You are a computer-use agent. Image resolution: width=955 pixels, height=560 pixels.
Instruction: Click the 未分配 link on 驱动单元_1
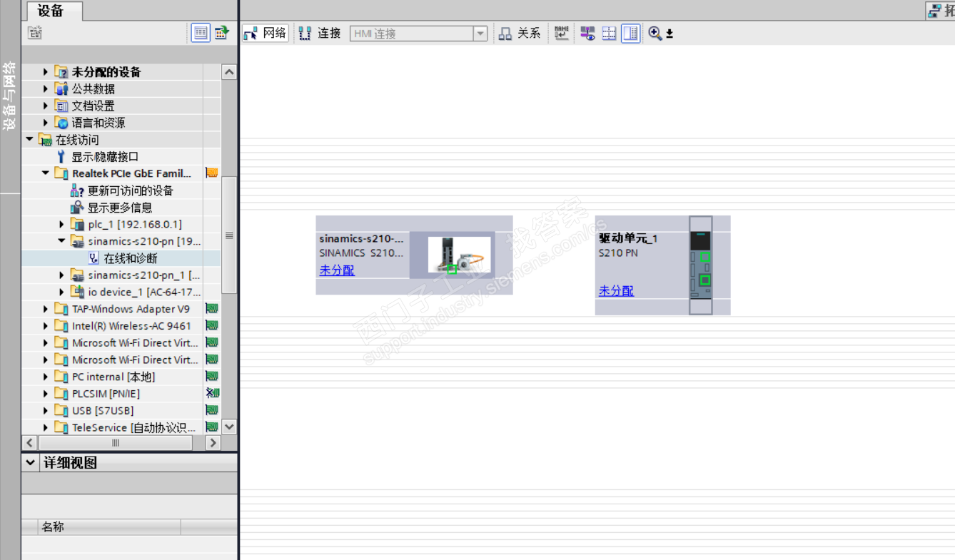tap(616, 291)
